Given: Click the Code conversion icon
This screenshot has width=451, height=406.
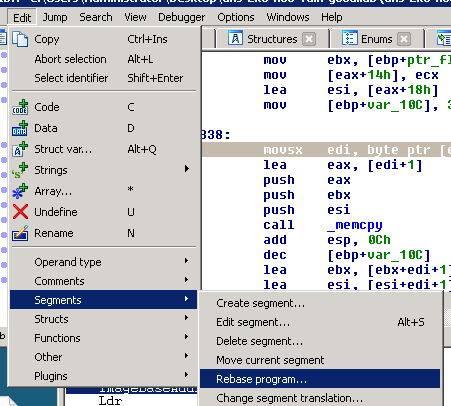Looking at the screenshot, I should (x=20, y=107).
